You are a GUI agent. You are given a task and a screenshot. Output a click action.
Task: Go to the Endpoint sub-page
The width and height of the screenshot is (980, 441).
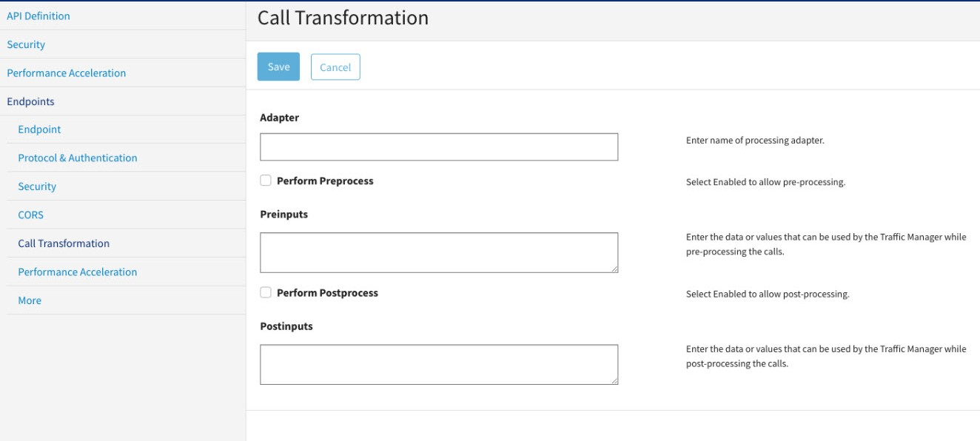point(39,129)
